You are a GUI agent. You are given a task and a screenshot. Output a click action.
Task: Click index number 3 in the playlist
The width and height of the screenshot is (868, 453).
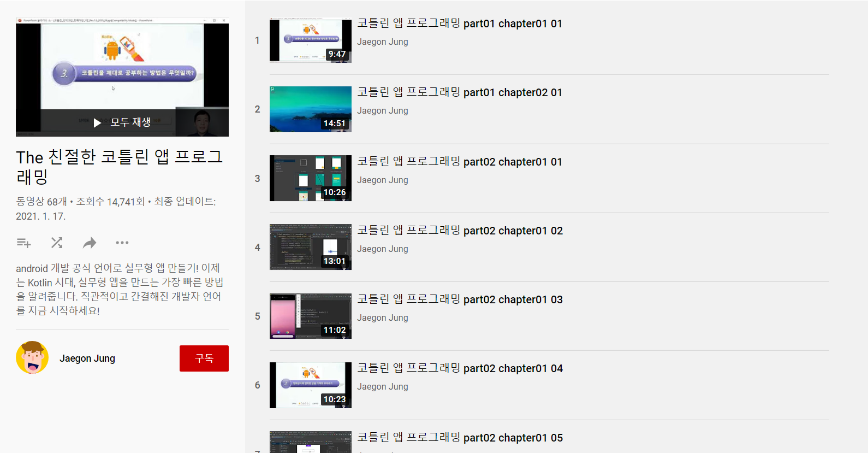(x=257, y=179)
